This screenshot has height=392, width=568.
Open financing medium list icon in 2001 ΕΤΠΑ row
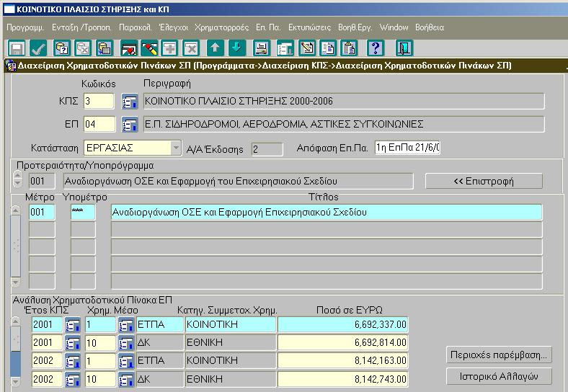click(126, 325)
